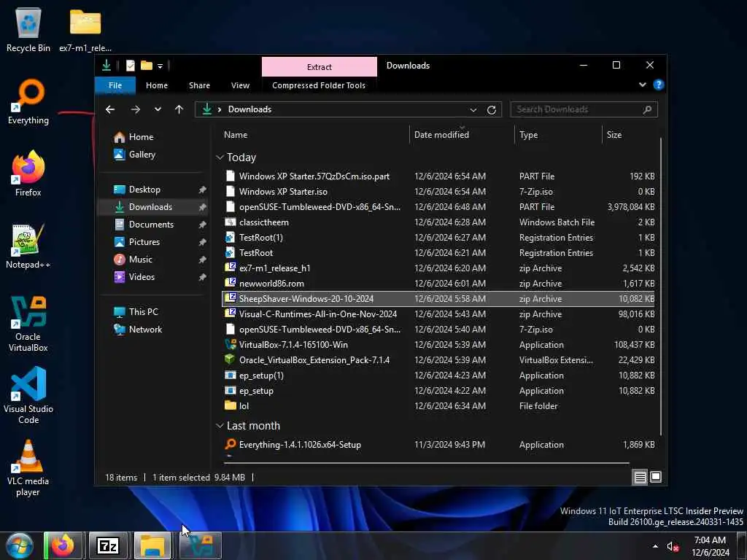Switch to Details view layout icon
This screenshot has width=747, height=560.
tap(640, 477)
